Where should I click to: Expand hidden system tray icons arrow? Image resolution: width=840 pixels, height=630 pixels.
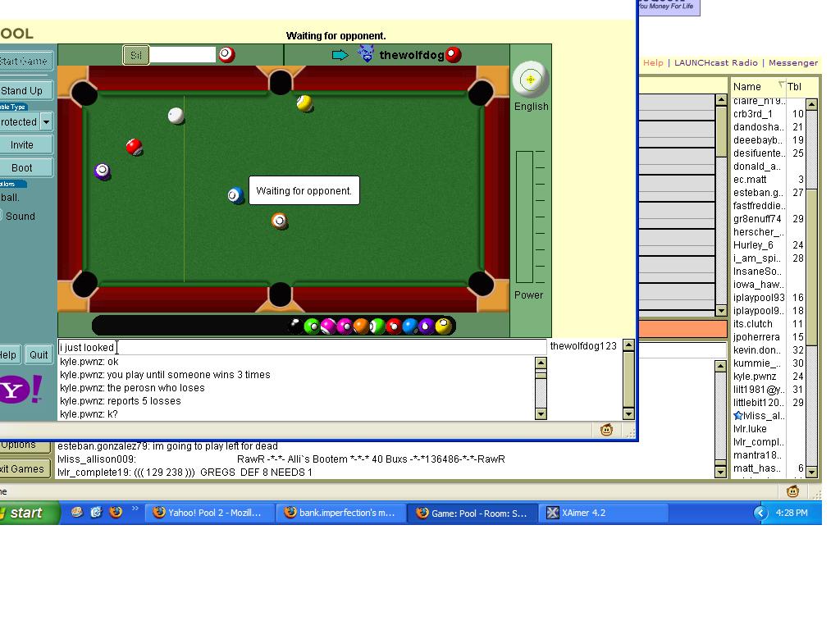coord(760,513)
